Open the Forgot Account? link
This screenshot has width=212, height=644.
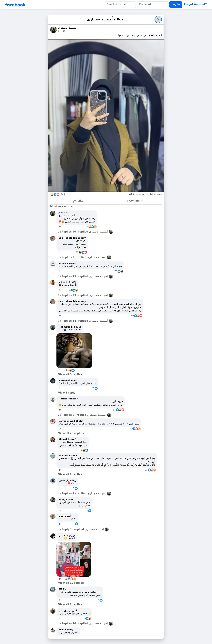click(x=195, y=4)
